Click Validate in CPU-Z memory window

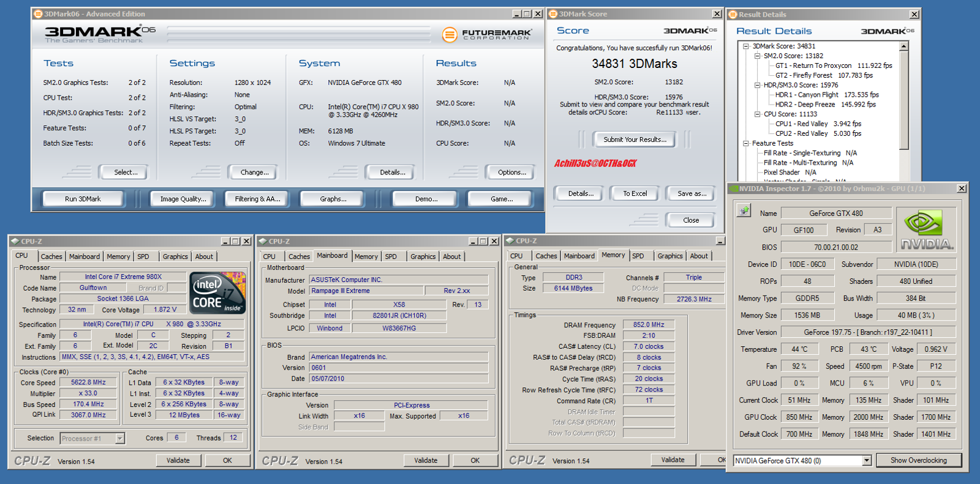coord(673,460)
